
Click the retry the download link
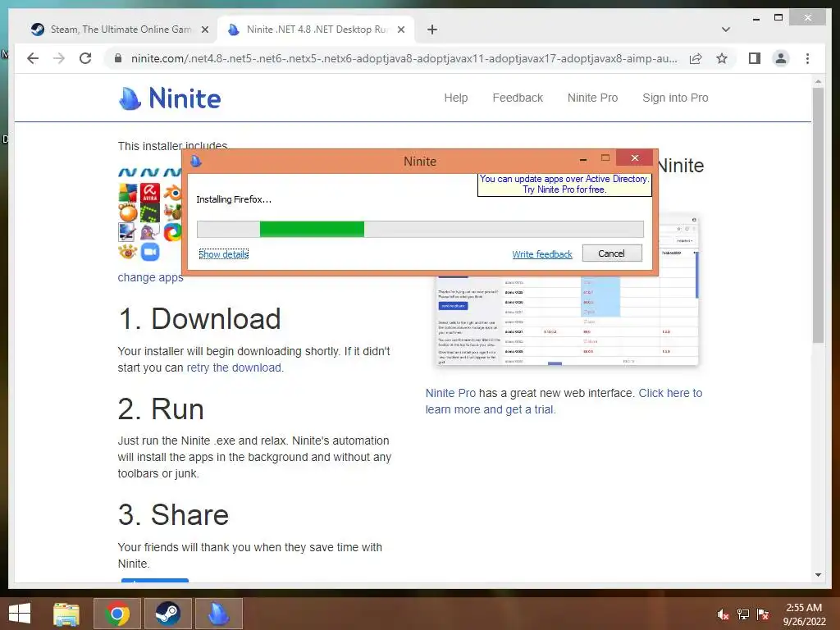coord(234,367)
